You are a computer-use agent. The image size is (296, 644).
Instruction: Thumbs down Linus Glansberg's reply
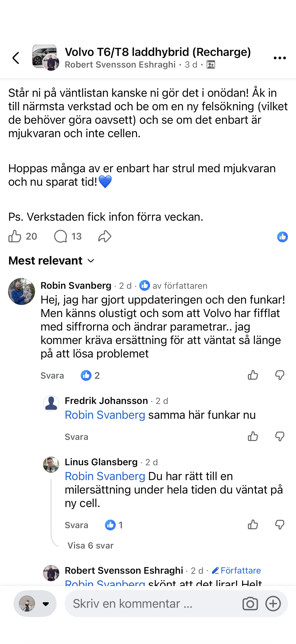[280, 525]
